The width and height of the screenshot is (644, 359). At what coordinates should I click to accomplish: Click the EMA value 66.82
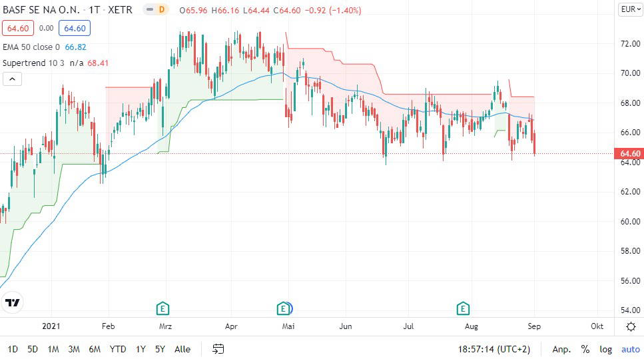[75, 47]
